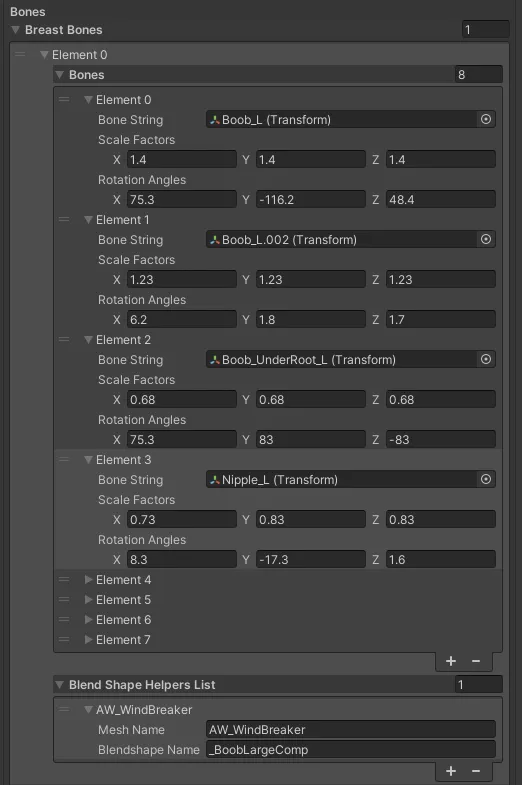Screen dimensions: 522x785
Task: Open object picker for Boob_UnderRoot_L transform
Action: tap(485, 359)
